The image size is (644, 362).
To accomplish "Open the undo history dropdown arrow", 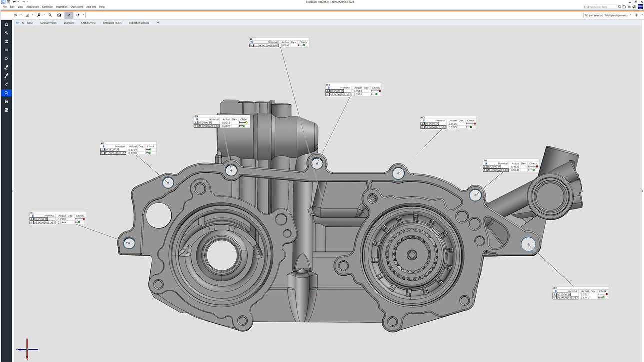I will (18, 2).
